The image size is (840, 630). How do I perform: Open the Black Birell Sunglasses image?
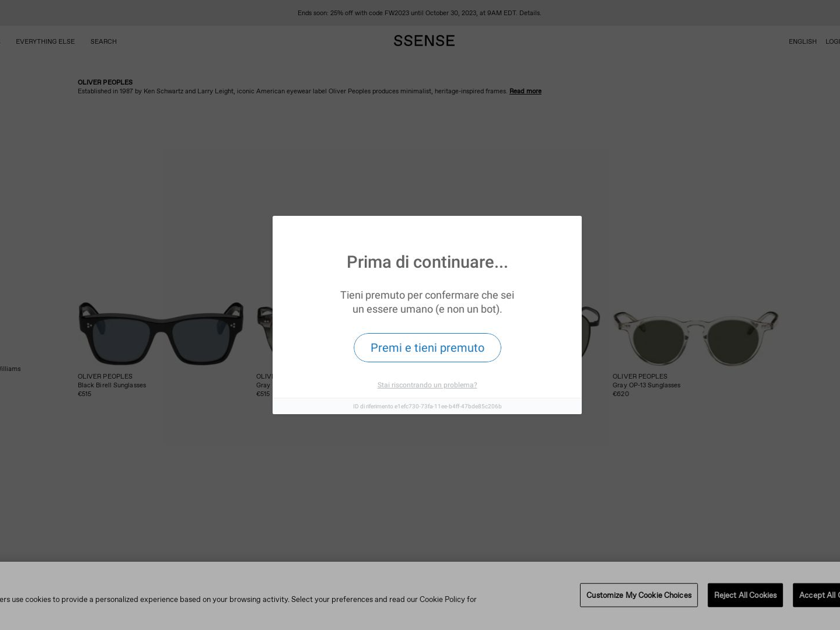161,334
